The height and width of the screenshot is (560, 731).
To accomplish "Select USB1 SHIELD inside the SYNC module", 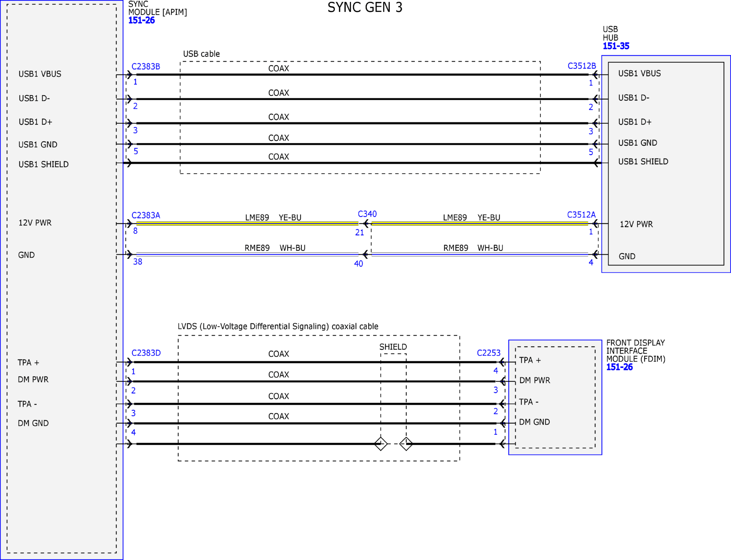I will pyautogui.click(x=44, y=165).
